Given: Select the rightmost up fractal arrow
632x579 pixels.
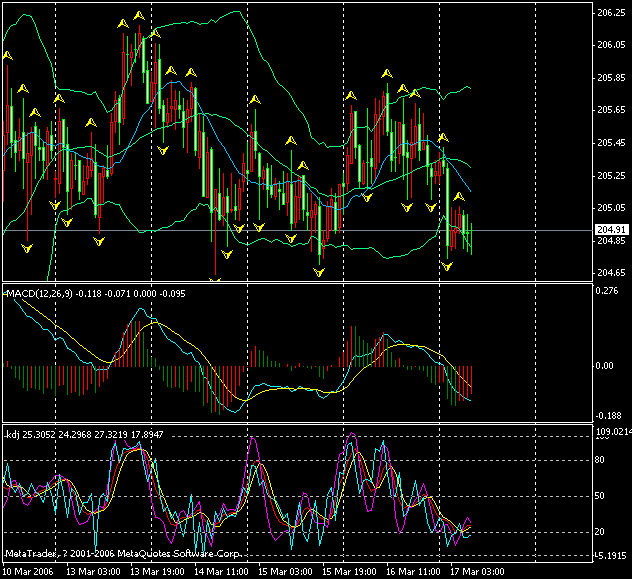Looking at the screenshot, I should click(x=458, y=196).
